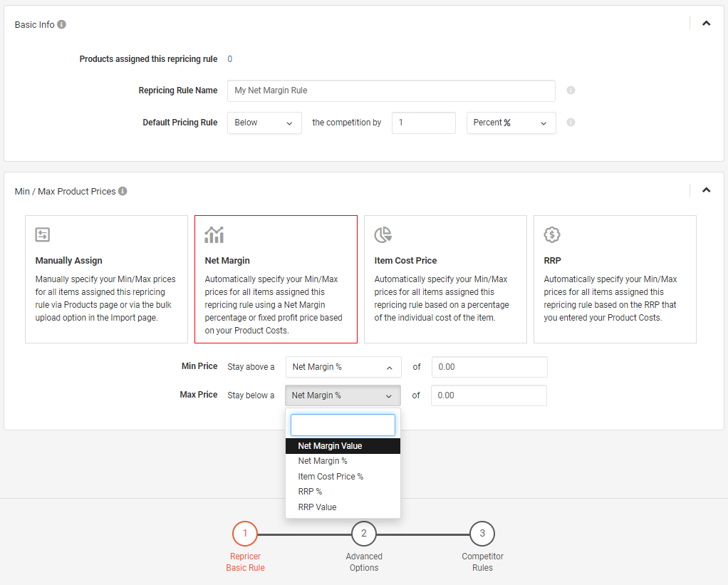The width and height of the screenshot is (728, 585).
Task: Open the Below pricing rule dropdown
Action: point(264,123)
